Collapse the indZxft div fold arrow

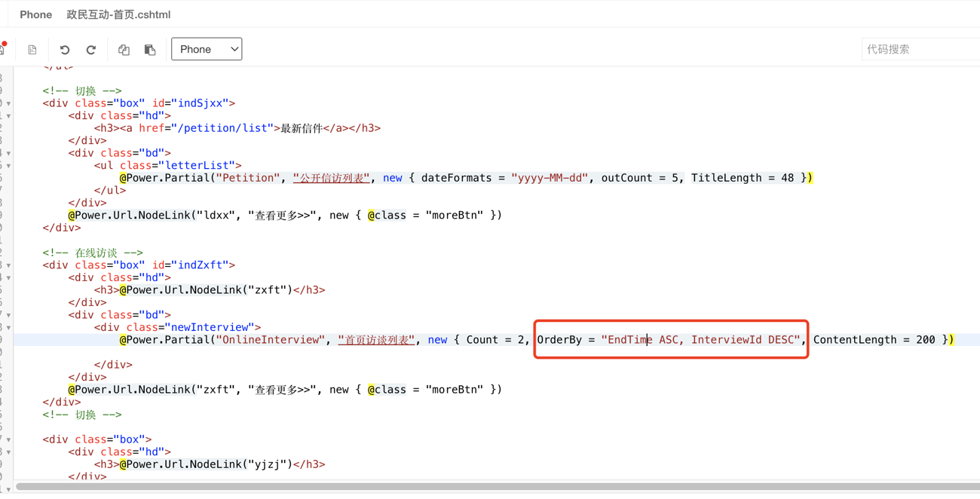point(8,265)
